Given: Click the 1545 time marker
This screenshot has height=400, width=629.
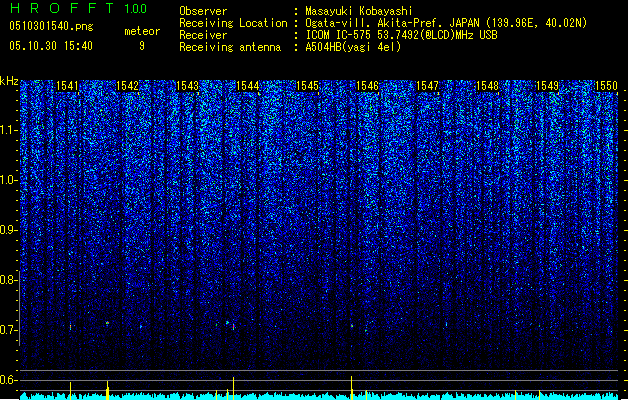Looking at the screenshot, I should pyautogui.click(x=307, y=86).
